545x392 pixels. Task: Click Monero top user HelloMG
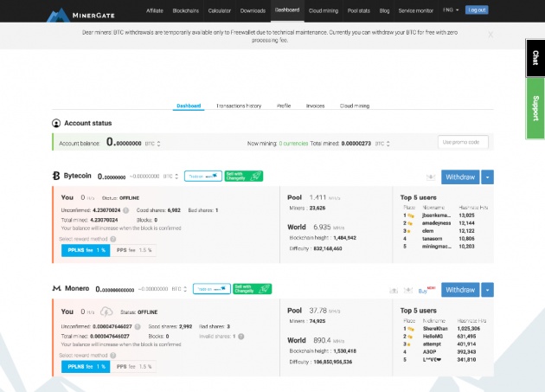433,337
